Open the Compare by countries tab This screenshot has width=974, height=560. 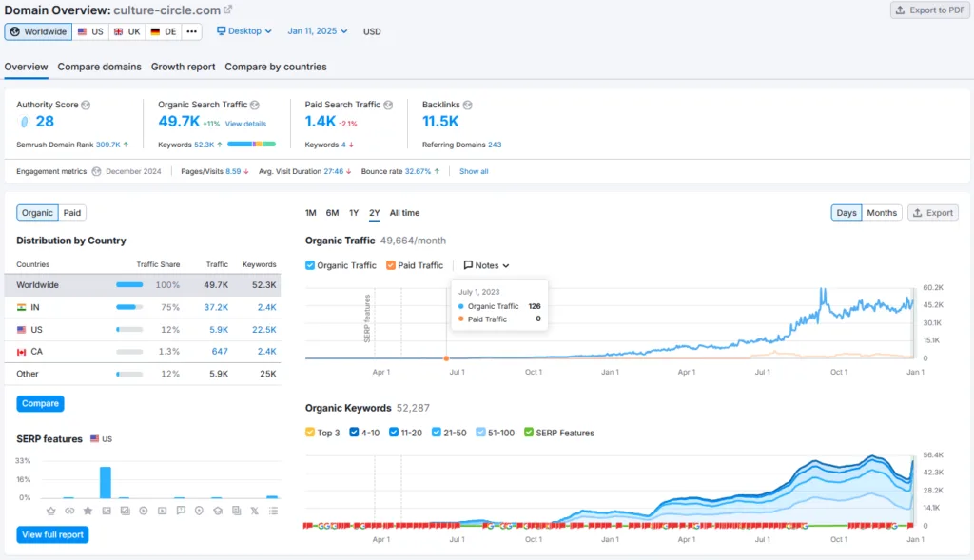[x=276, y=67]
